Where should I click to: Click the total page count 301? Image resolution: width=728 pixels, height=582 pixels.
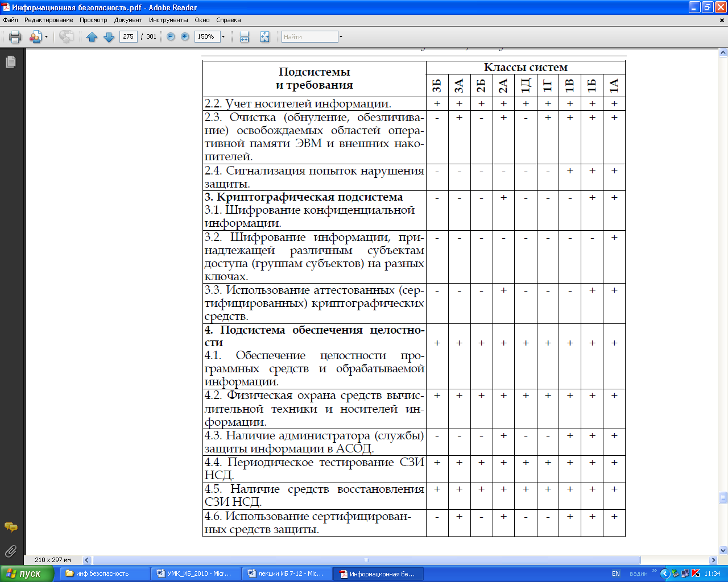151,36
